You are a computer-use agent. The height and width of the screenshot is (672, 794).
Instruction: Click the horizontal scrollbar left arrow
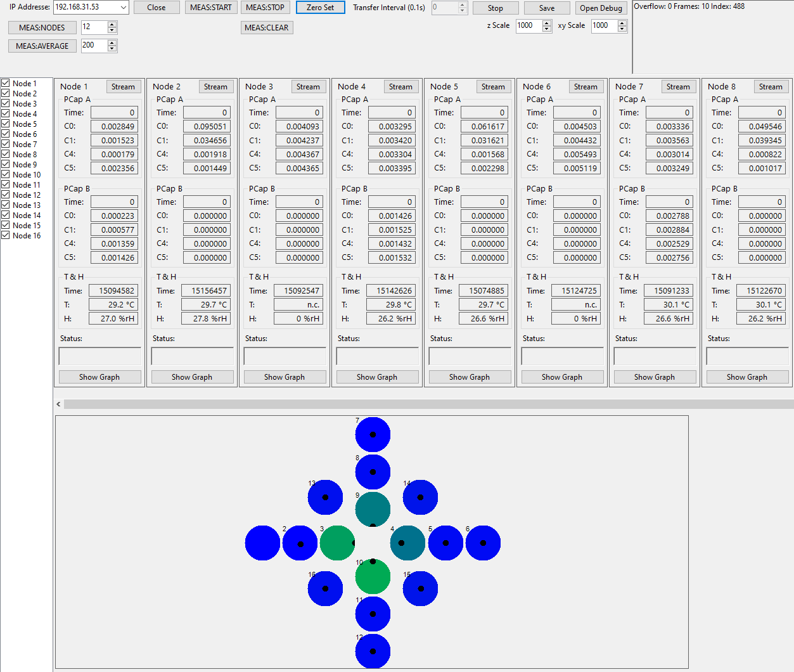[x=58, y=404]
